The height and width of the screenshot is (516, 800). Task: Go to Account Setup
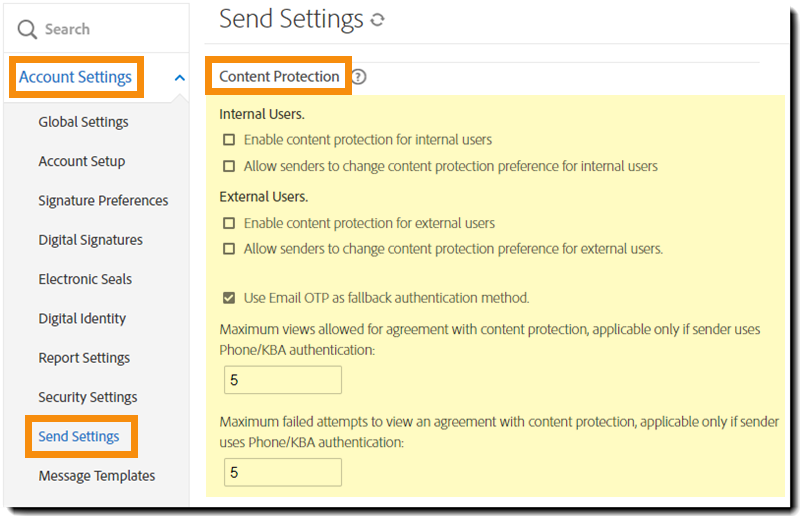pyautogui.click(x=81, y=161)
